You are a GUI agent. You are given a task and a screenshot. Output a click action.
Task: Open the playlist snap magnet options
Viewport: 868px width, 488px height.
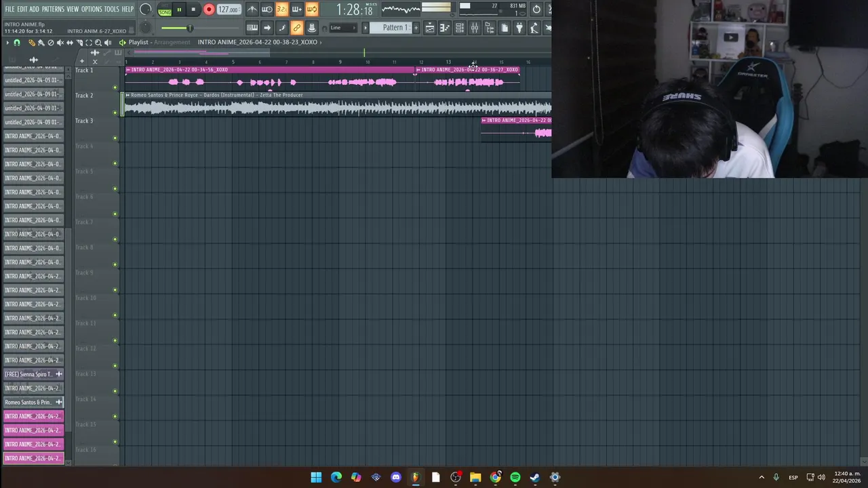click(17, 43)
